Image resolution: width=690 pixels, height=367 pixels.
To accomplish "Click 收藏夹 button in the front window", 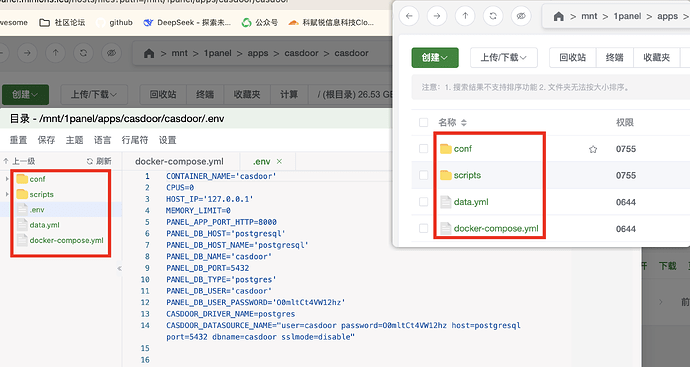I will coord(657,58).
